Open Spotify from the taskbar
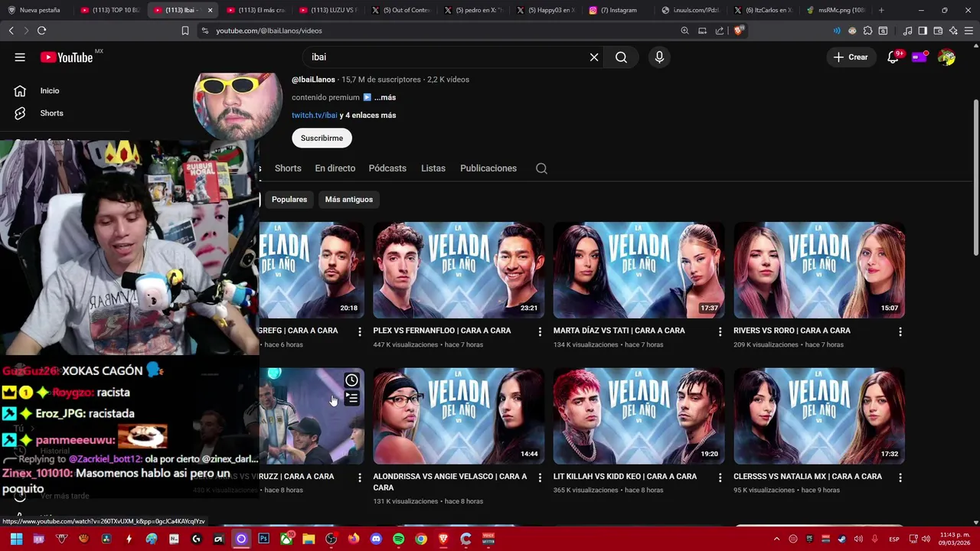980x551 pixels. tap(398, 539)
